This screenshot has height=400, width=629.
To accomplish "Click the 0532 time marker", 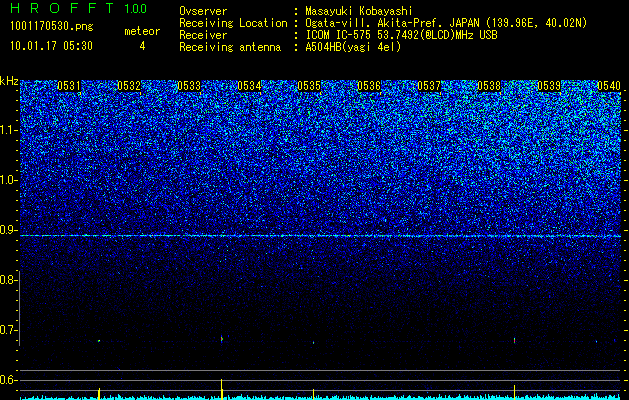I will (x=129, y=86).
